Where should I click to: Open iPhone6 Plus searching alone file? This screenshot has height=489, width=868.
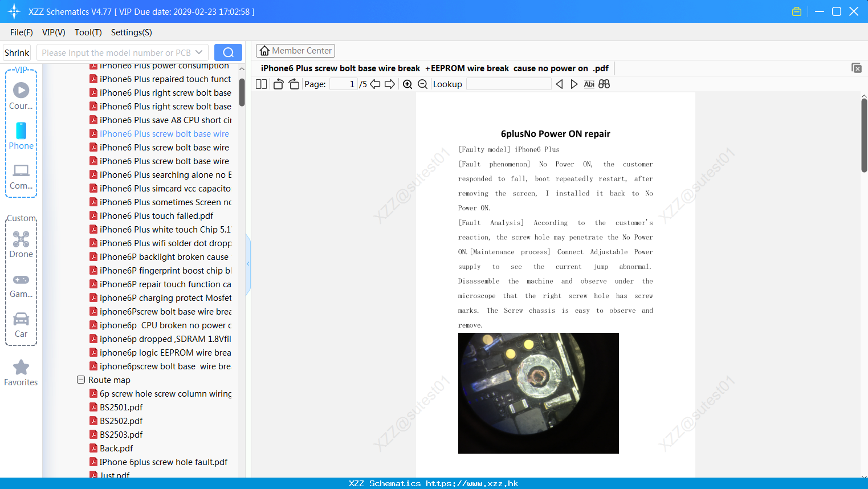click(161, 175)
